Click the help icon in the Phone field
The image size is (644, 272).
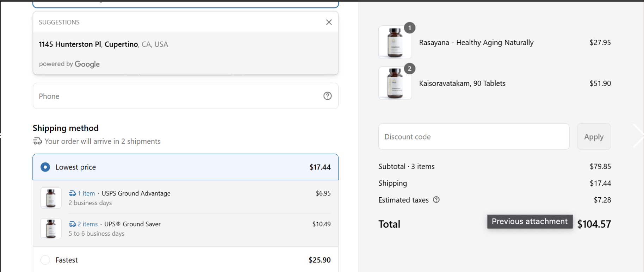point(328,96)
